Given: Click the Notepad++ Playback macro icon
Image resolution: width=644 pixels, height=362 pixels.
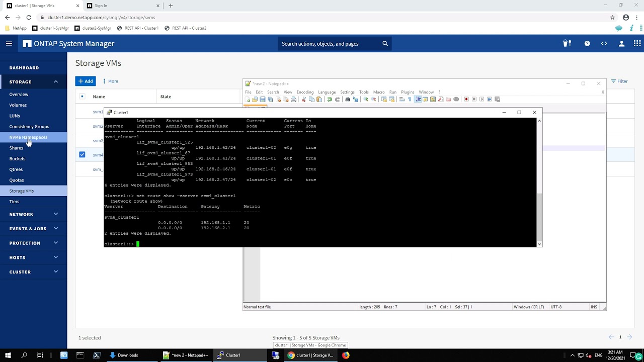Looking at the screenshot, I should coord(482,99).
